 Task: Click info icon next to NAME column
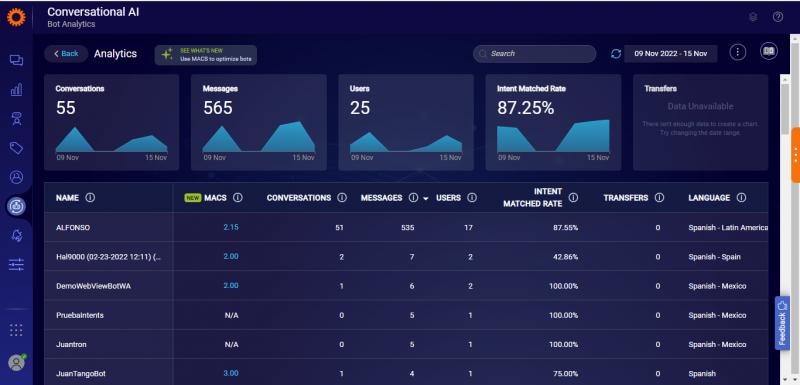point(90,197)
